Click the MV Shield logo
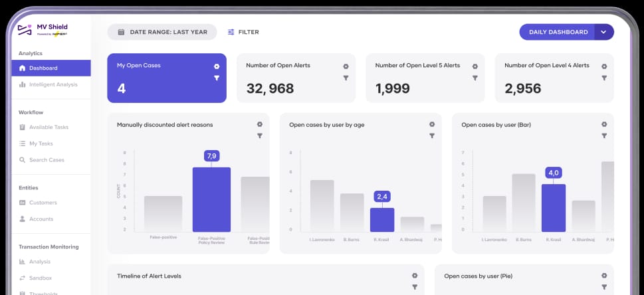Viewport: 644px width, 295px height. (43, 29)
